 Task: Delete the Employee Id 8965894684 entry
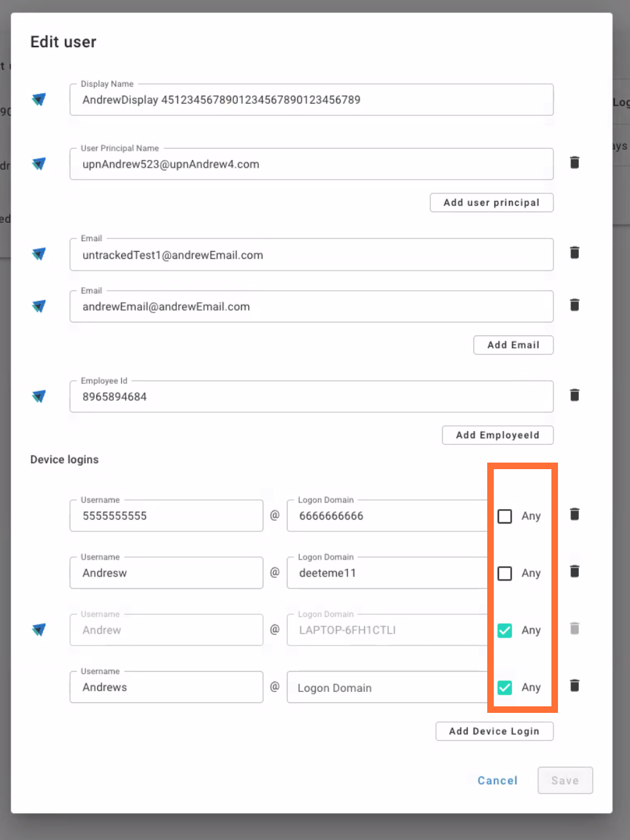click(574, 395)
